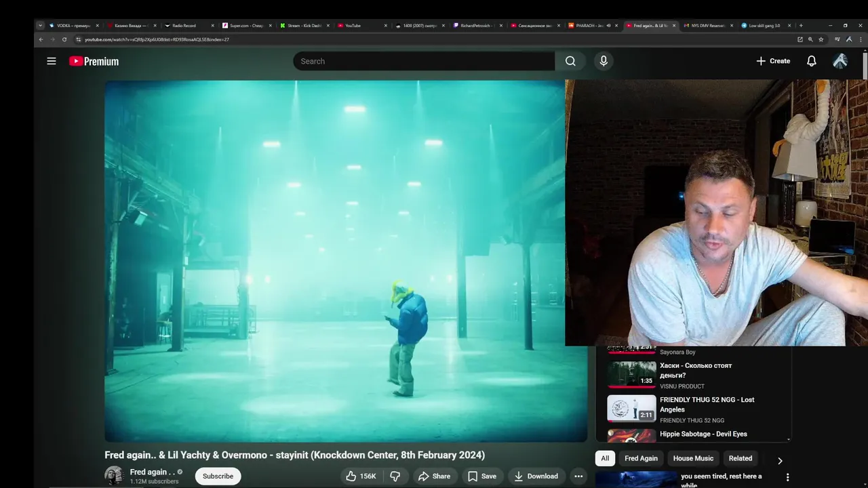Open the account avatar menu
Image resolution: width=868 pixels, height=488 pixels.
pos(840,61)
